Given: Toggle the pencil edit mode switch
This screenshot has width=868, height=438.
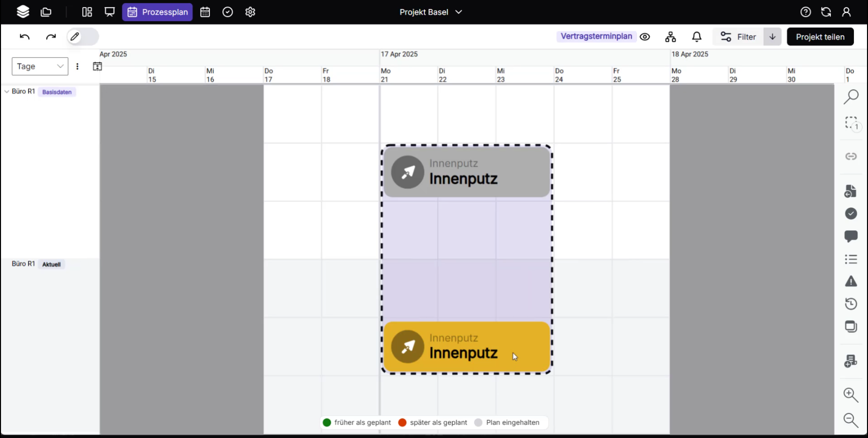Looking at the screenshot, I should [83, 37].
